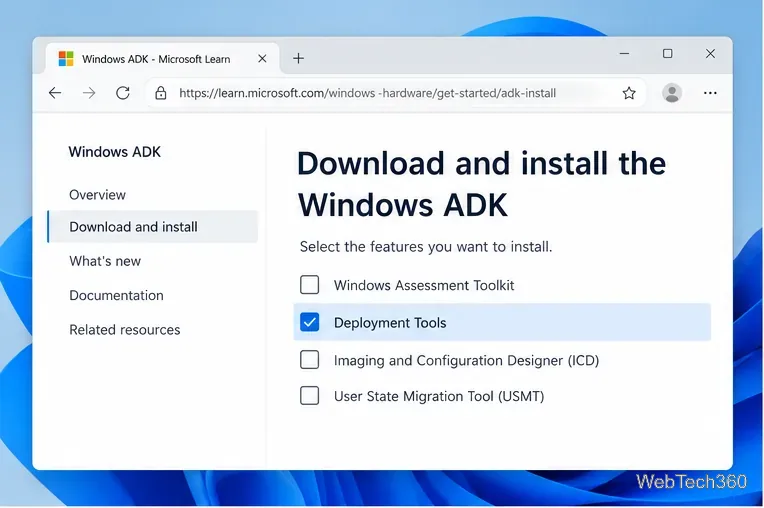Screen dimensions: 764x508
Task: Click the Windows ADK sidebar heading
Action: (115, 152)
